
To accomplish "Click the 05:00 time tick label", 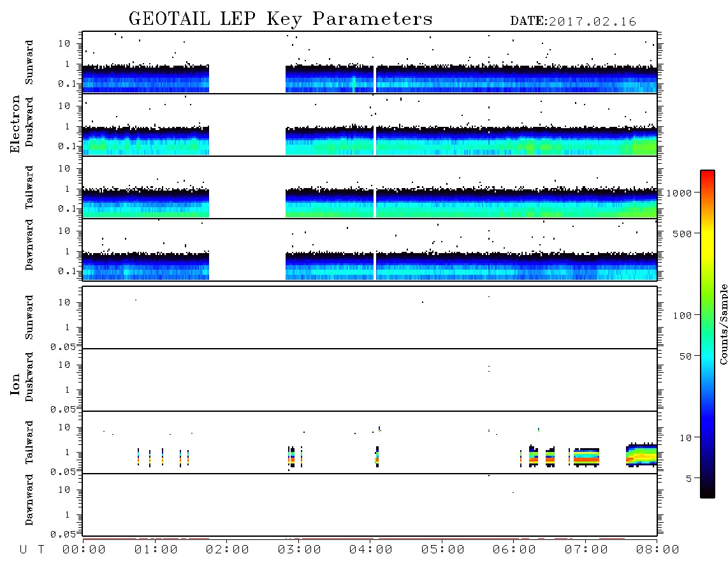I will coord(443,550).
